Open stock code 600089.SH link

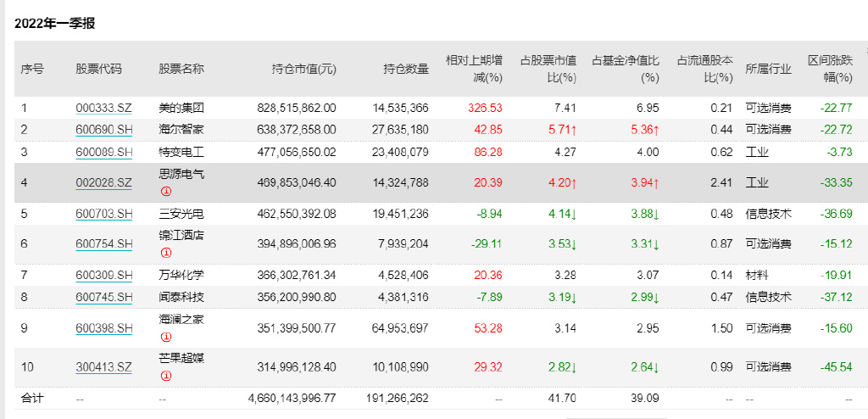point(104,152)
